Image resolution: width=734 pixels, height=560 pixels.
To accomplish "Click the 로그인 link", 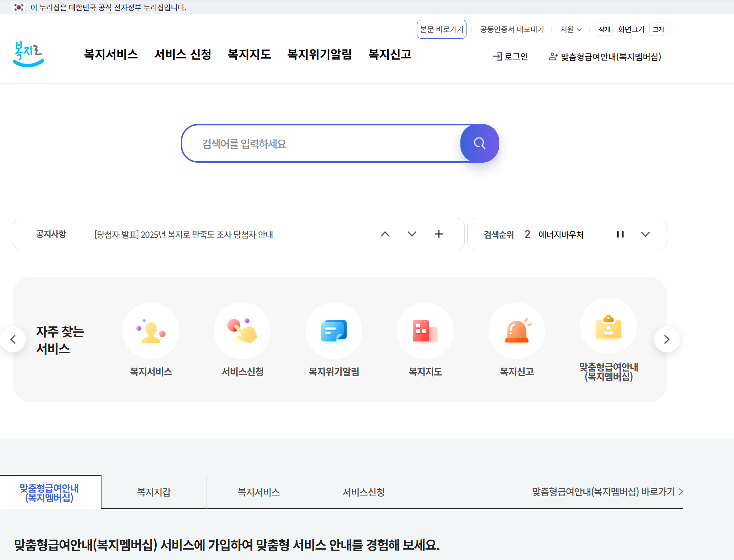I will [511, 57].
